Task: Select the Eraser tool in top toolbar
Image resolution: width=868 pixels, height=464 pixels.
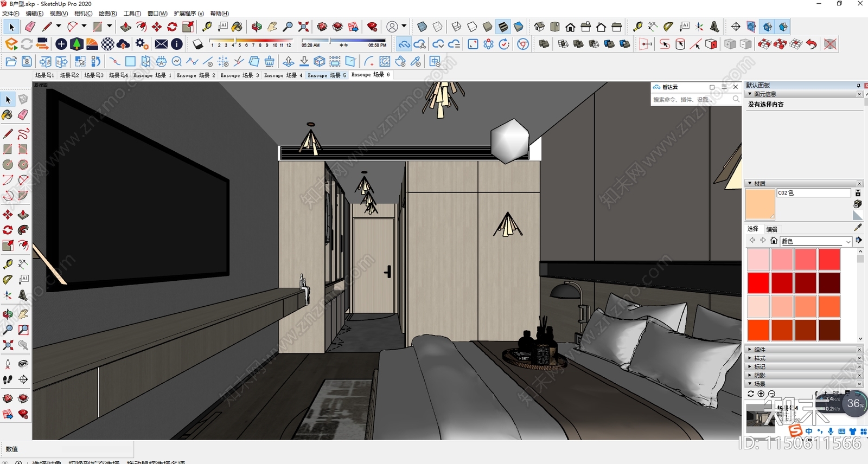Action: coord(30,27)
